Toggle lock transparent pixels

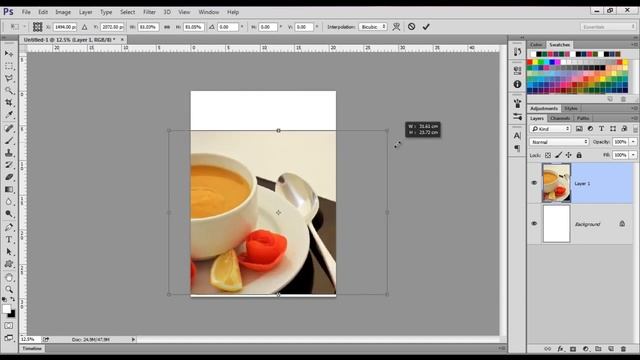[x=548, y=155]
